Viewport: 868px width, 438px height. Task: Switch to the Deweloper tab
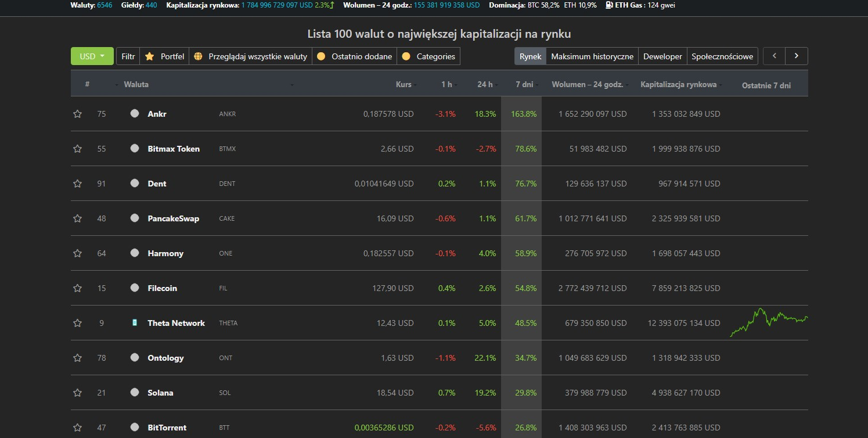point(662,56)
